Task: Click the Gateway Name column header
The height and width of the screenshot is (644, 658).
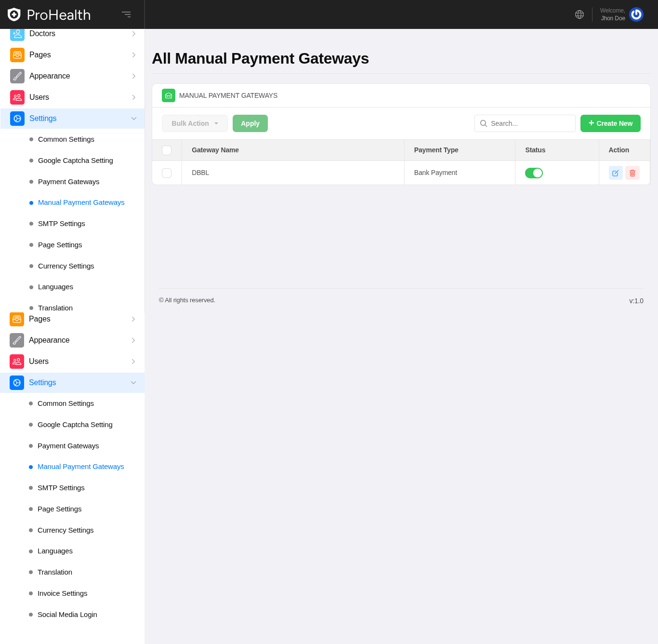Action: (215, 150)
